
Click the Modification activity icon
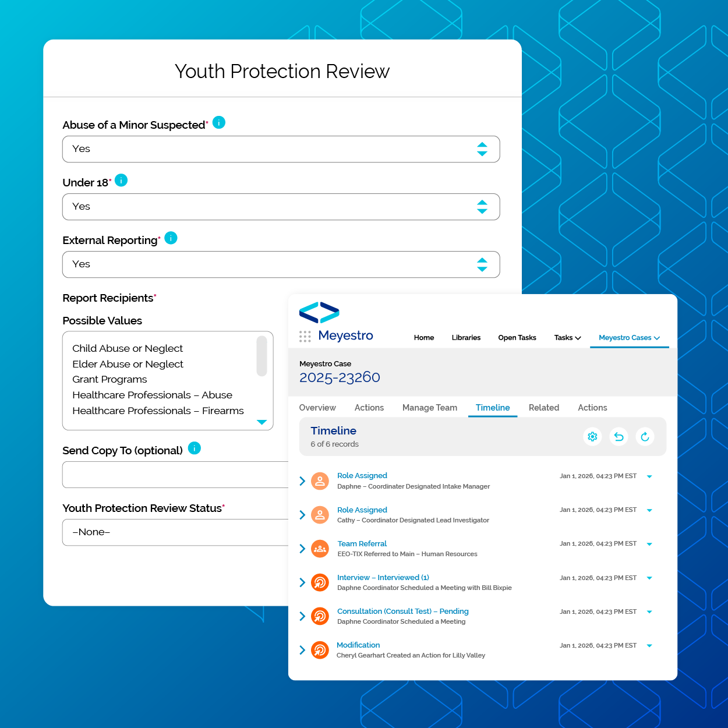(320, 650)
